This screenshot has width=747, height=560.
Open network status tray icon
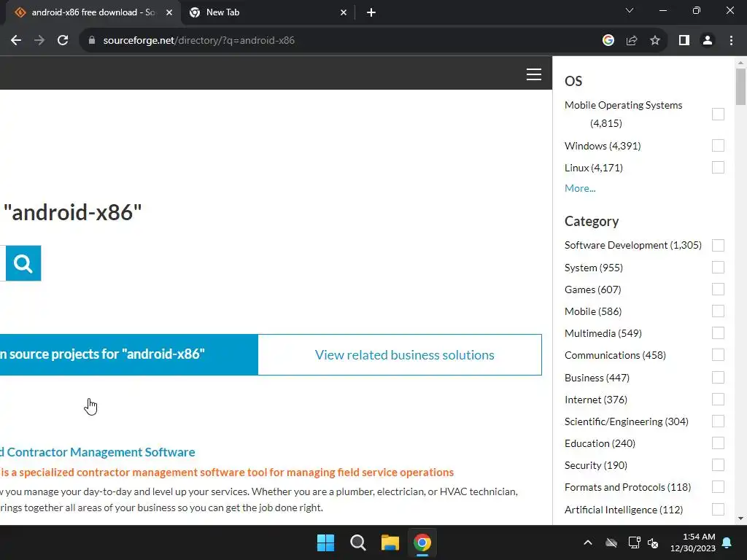[x=634, y=542]
